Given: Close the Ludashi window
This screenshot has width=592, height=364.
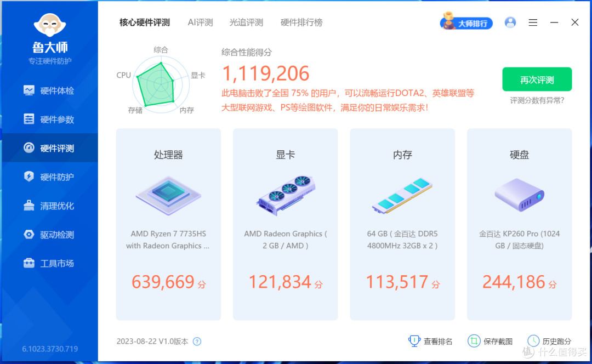Looking at the screenshot, I should pyautogui.click(x=574, y=22).
